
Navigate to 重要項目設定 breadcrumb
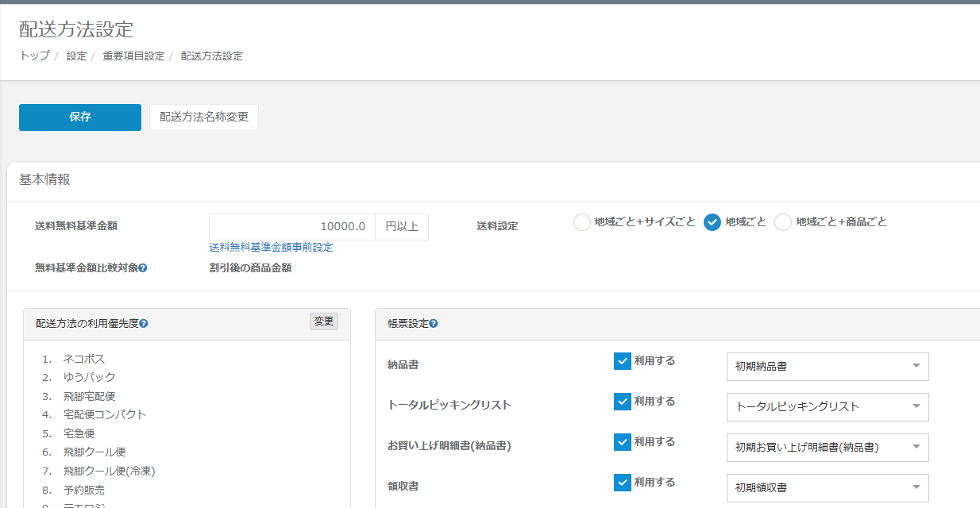[x=133, y=56]
